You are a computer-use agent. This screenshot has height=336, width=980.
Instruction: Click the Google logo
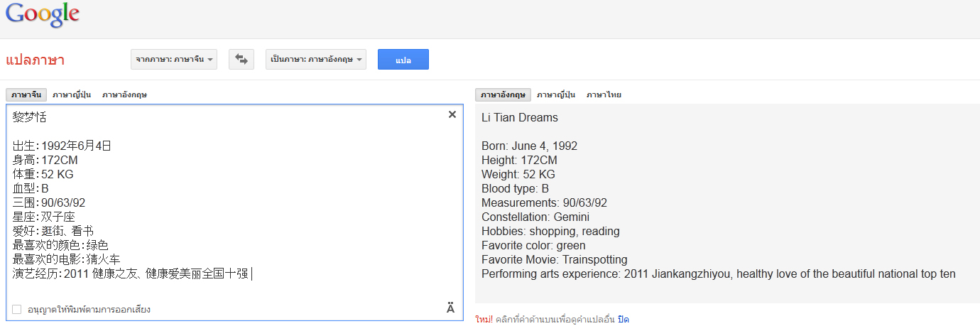43,15
